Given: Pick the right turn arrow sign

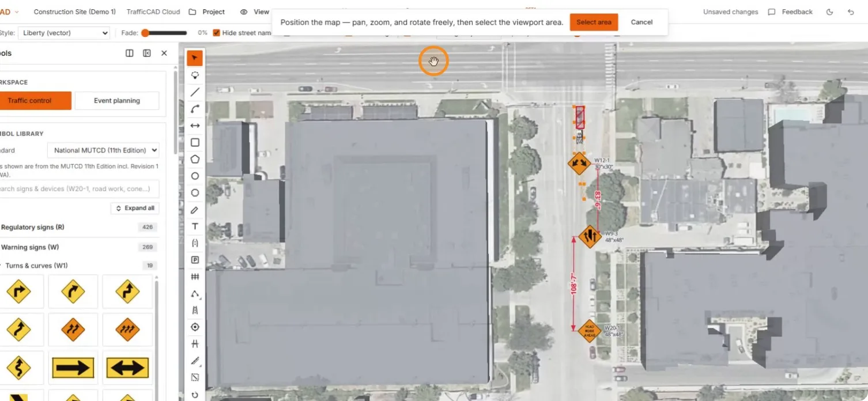Looking at the screenshot, I should click(18, 292).
